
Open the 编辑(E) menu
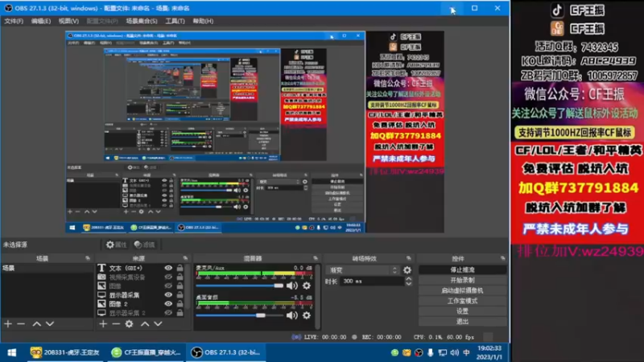(x=41, y=21)
